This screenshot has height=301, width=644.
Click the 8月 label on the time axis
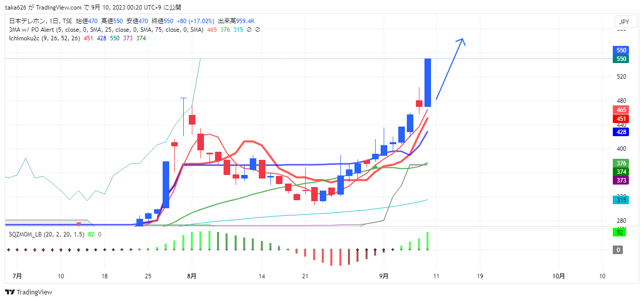191,276
